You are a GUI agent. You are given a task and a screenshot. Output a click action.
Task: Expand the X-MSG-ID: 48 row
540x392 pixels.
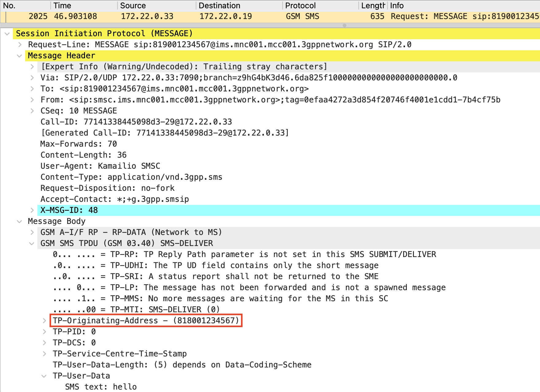[32, 210]
